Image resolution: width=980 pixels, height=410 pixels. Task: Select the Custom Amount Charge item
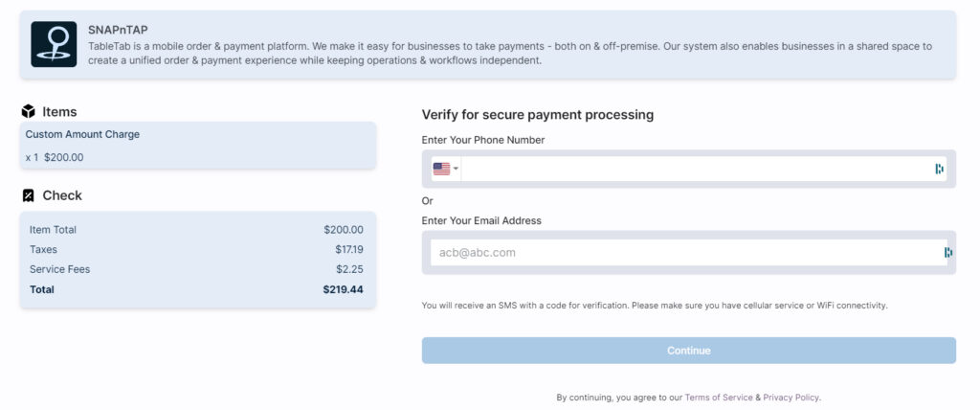point(82,135)
